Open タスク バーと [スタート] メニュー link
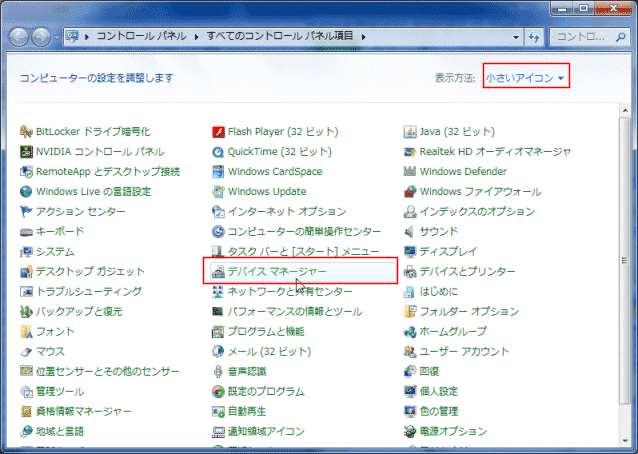Screen dimensions: 638x454 (x=303, y=252)
